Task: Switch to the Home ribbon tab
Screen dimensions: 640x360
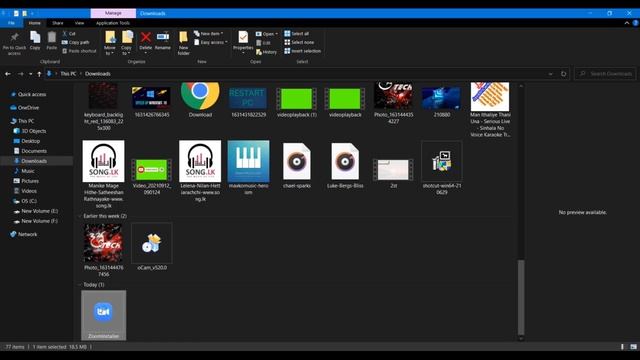Action: (x=35, y=23)
